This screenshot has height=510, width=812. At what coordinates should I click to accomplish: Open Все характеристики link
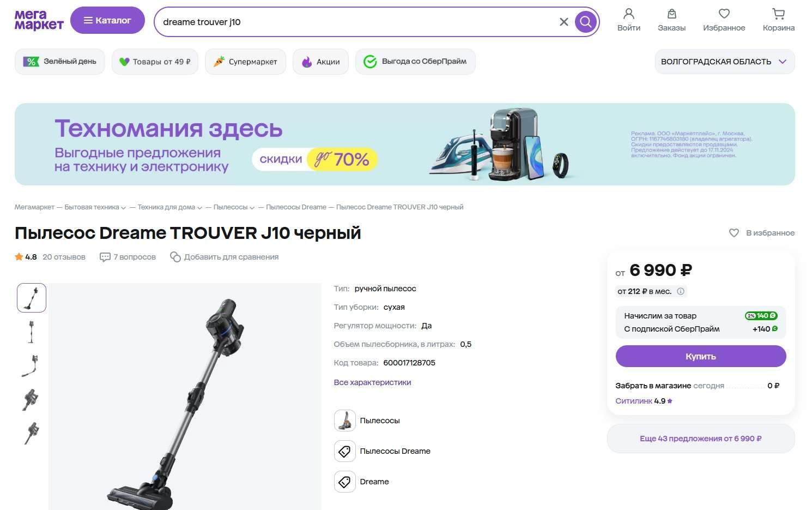[372, 382]
